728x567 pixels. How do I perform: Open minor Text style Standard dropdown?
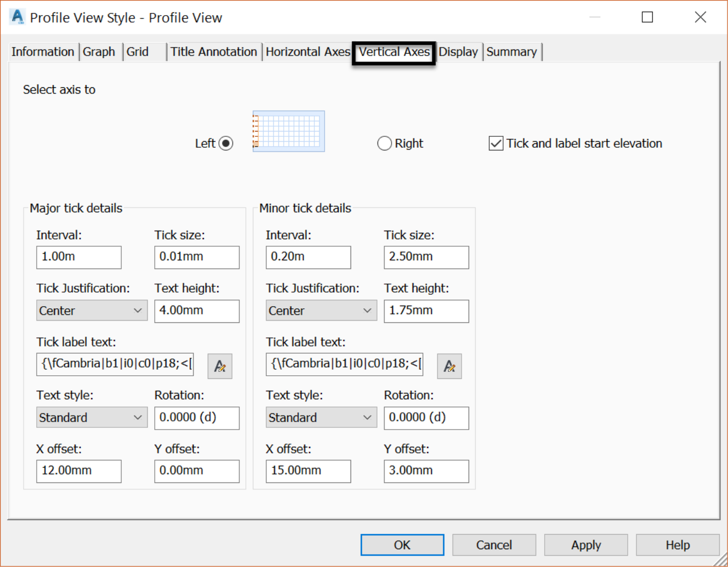tap(321, 418)
